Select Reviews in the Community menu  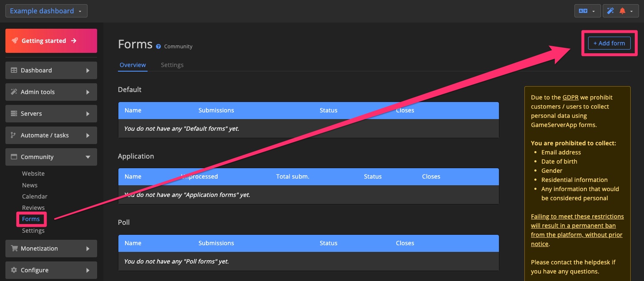click(x=33, y=207)
